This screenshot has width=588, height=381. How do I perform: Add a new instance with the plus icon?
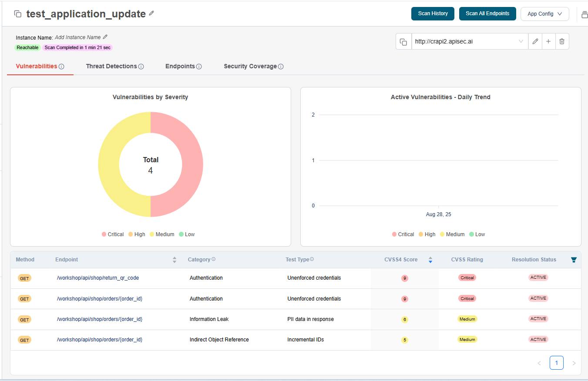(548, 41)
